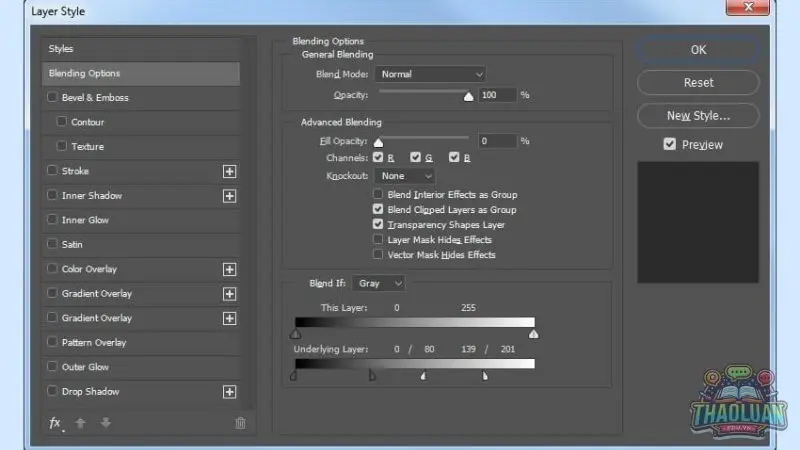Image resolution: width=800 pixels, height=450 pixels.
Task: Enable Texture checkbox
Action: (x=61, y=146)
